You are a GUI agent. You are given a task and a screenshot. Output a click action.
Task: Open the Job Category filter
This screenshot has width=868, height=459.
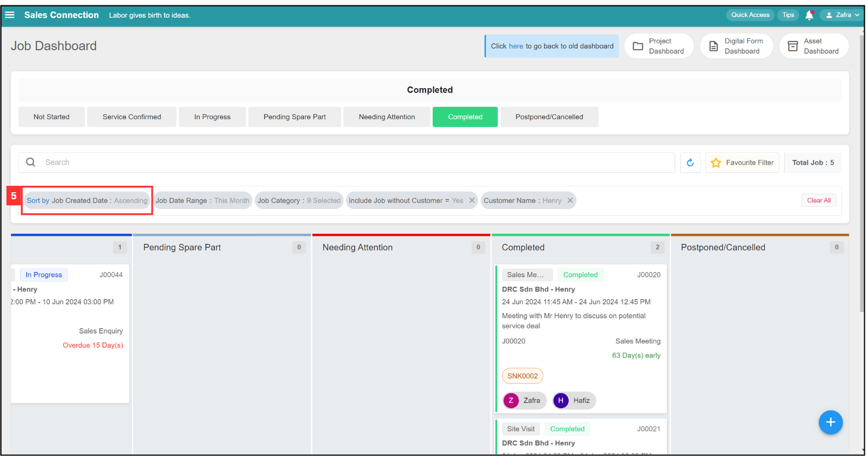[299, 200]
